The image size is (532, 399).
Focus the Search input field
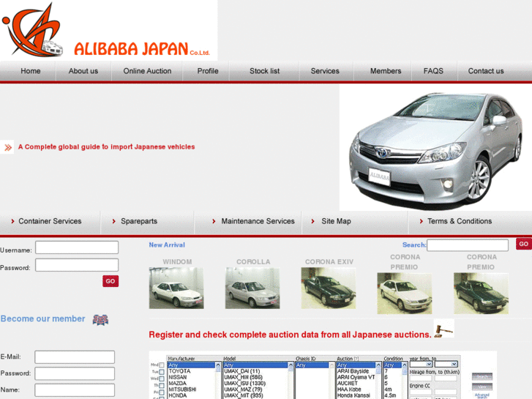click(468, 245)
